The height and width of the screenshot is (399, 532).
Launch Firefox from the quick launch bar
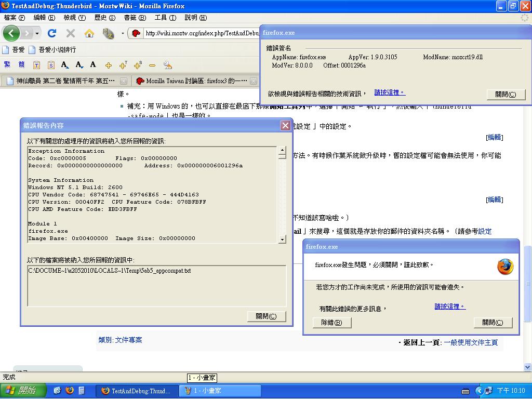tap(69, 391)
